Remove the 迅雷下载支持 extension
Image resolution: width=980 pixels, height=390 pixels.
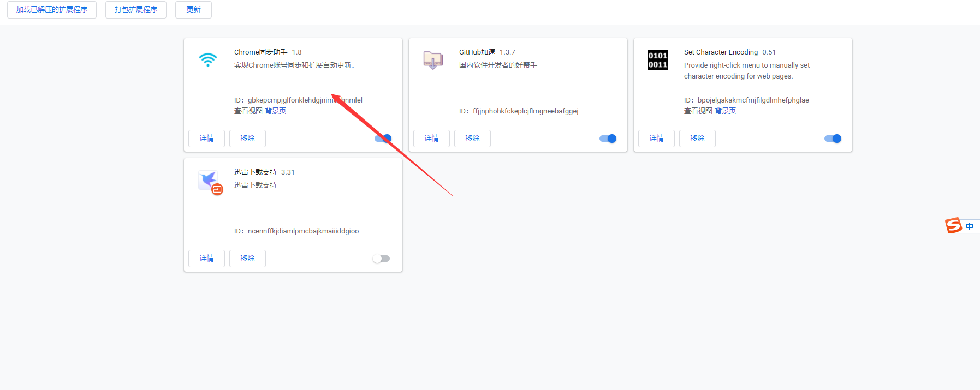pos(247,259)
